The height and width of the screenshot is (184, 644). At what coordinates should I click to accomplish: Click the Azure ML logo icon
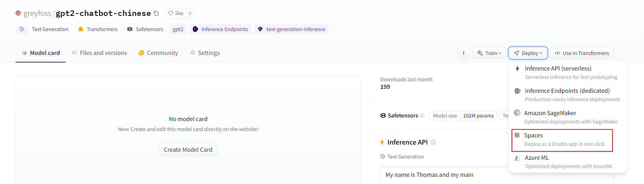point(517,158)
